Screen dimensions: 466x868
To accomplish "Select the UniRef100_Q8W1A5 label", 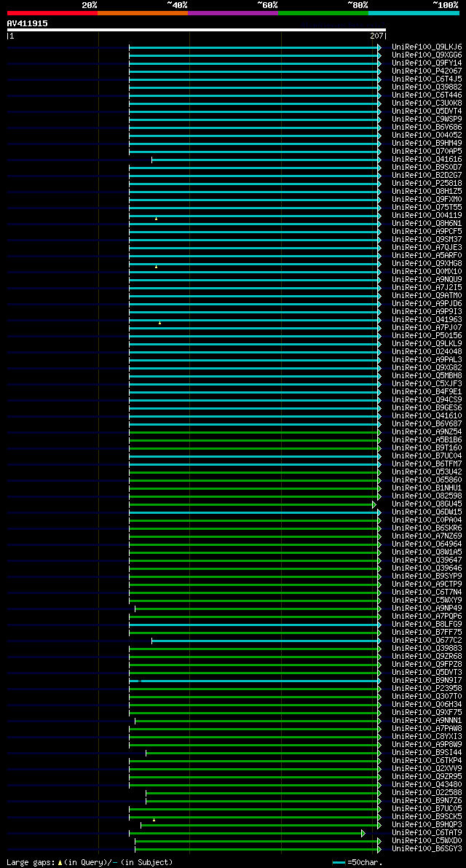I will [x=427, y=552].
